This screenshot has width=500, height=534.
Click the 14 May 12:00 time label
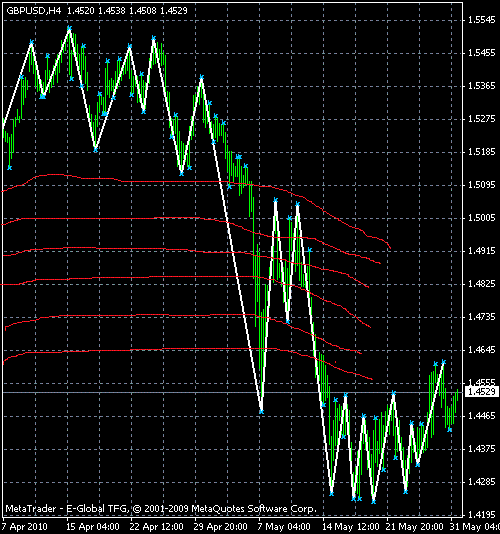(x=351, y=527)
